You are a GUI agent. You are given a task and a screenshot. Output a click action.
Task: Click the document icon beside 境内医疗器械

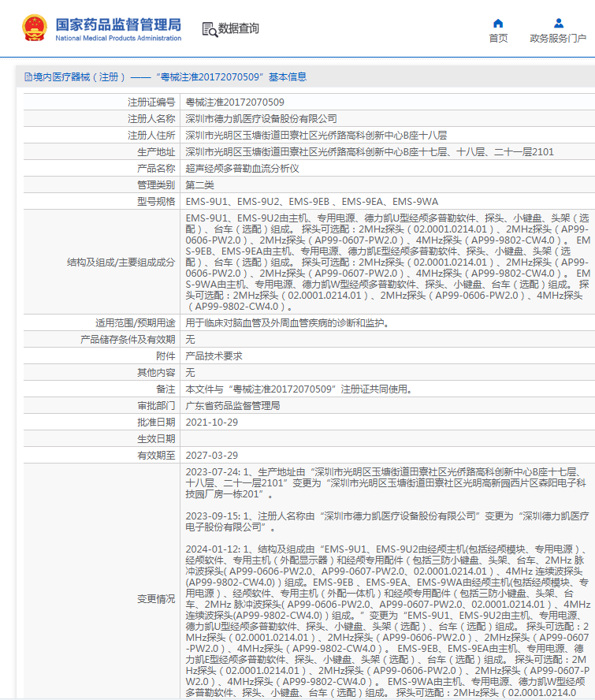point(28,77)
